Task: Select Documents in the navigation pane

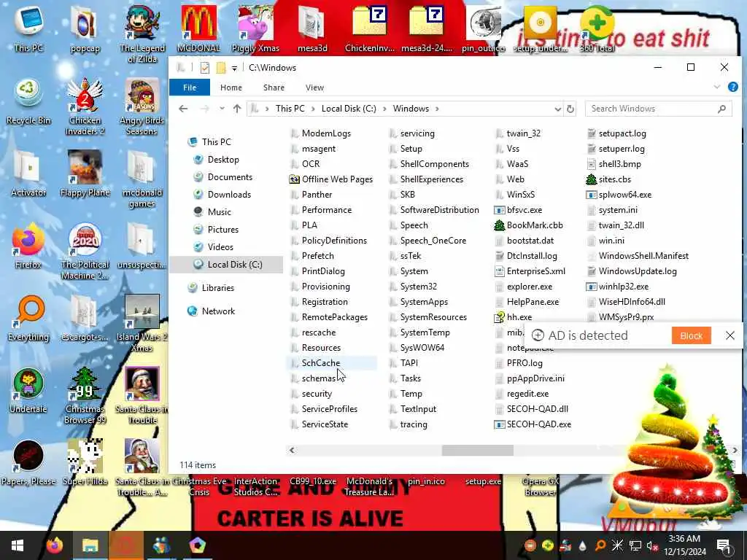Action: pyautogui.click(x=230, y=177)
